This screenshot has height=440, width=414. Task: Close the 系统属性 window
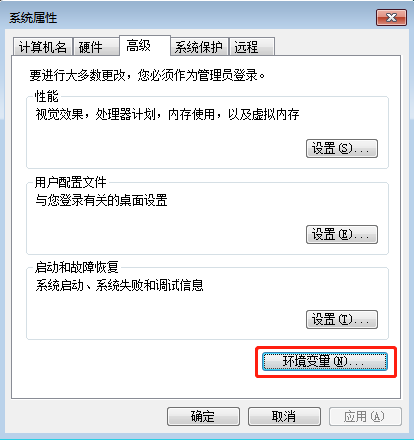(391, 18)
